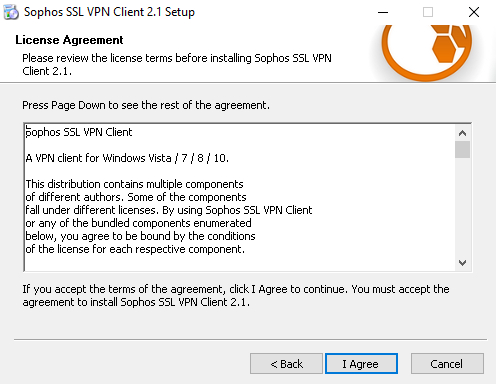Minimize the Setup window
Screen dimensions: 496x384
click(383, 12)
